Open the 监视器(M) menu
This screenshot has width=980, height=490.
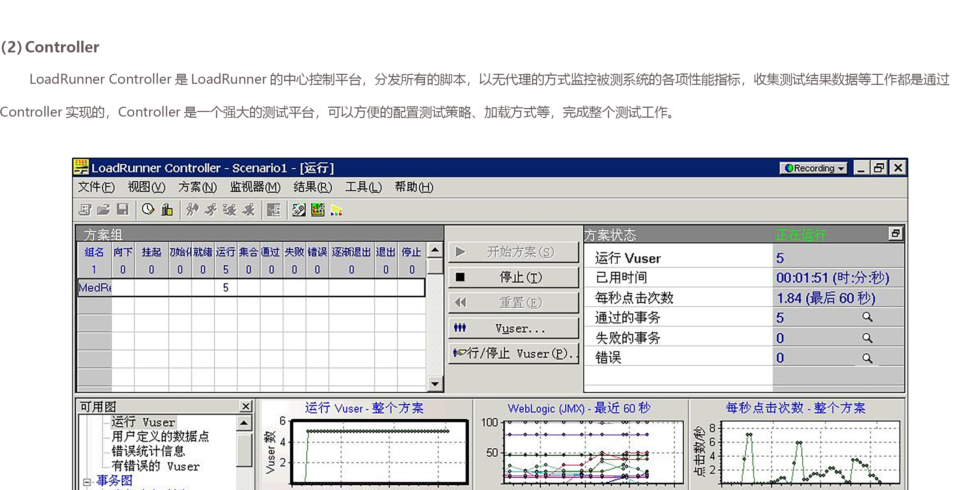click(255, 187)
